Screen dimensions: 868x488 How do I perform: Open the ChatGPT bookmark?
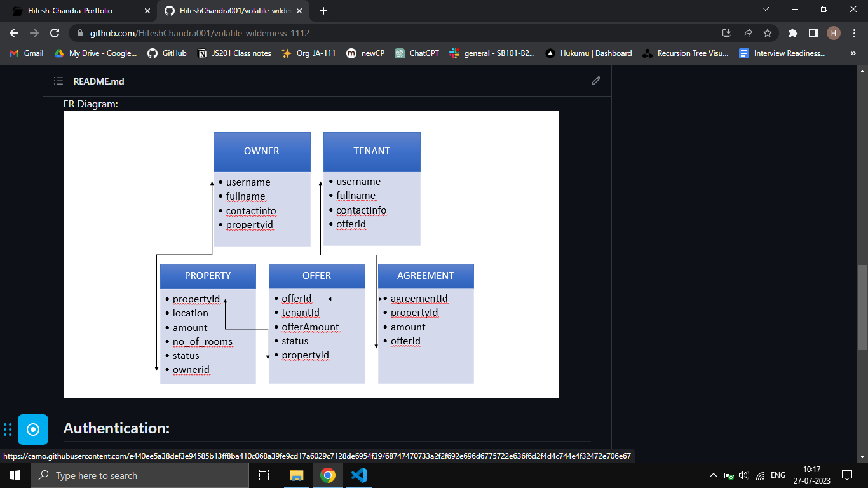coord(417,53)
